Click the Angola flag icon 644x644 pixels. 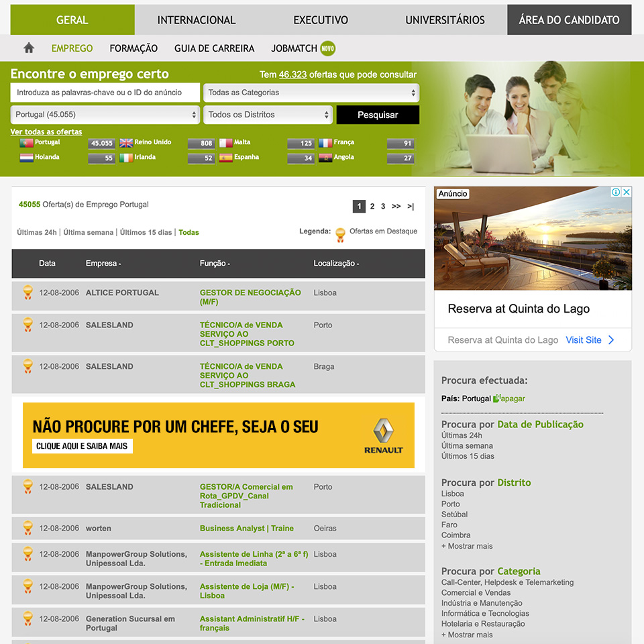325,157
